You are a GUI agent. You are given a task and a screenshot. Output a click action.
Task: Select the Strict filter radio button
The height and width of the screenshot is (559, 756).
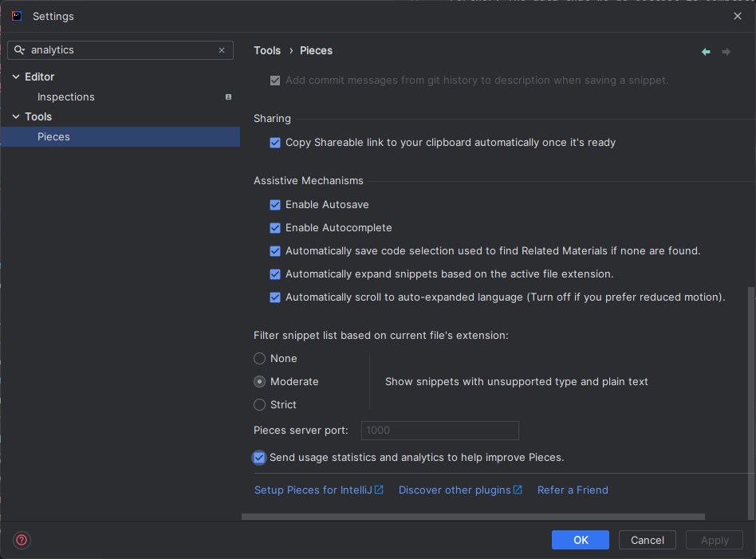tap(260, 405)
